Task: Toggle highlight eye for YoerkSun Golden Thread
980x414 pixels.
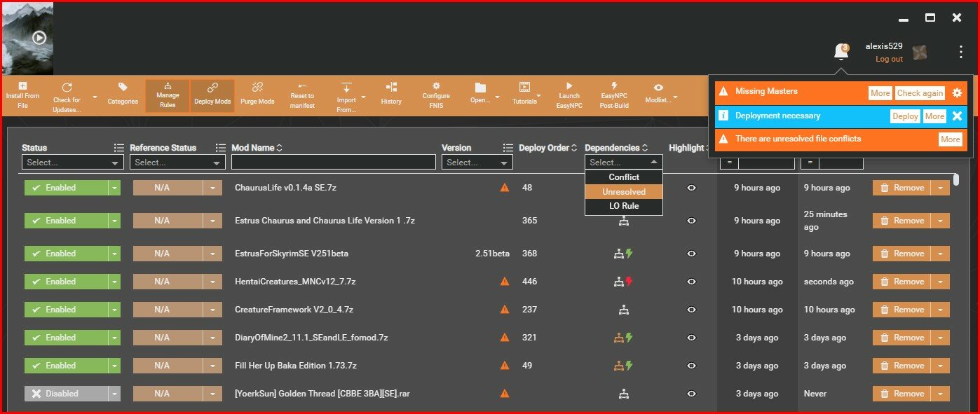Action: [x=691, y=394]
